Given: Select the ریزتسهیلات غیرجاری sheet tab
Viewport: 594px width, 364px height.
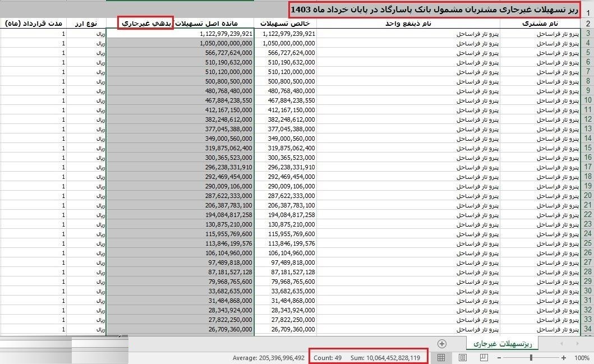Looking at the screenshot, I should (504, 343).
